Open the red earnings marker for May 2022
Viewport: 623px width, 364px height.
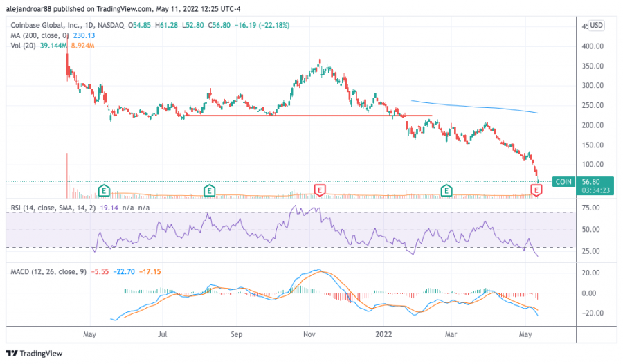pyautogui.click(x=536, y=190)
